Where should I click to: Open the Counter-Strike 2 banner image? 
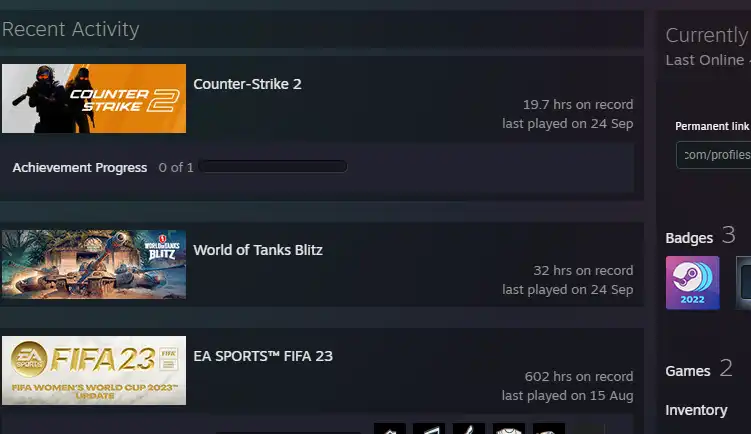pos(94,98)
